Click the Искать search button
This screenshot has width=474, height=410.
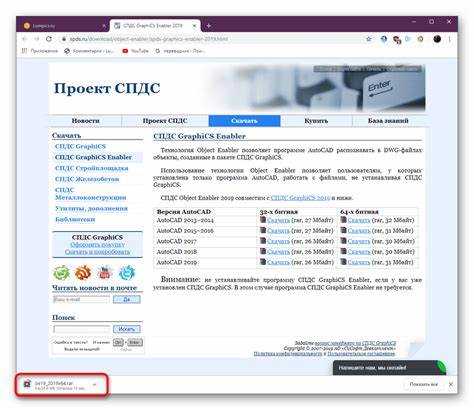[127, 329]
